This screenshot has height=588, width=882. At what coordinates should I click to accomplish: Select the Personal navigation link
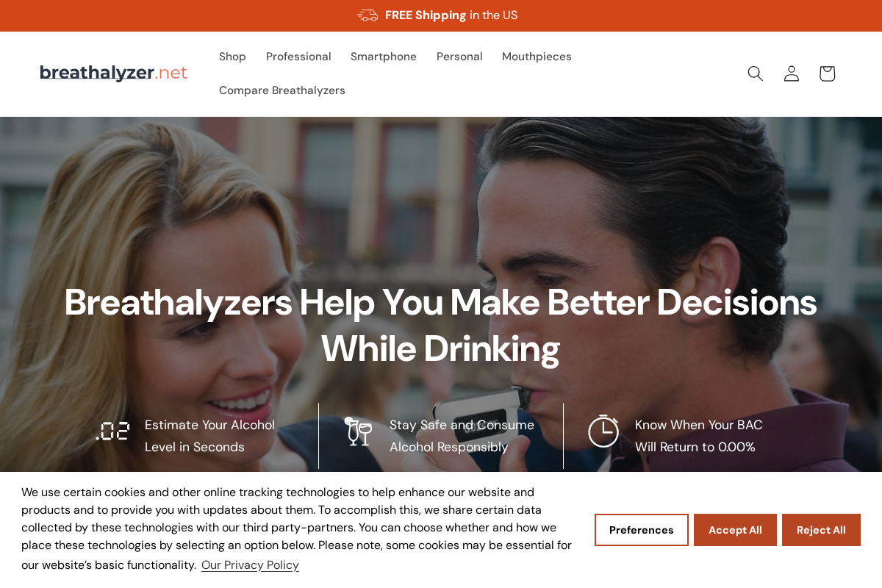459,57
